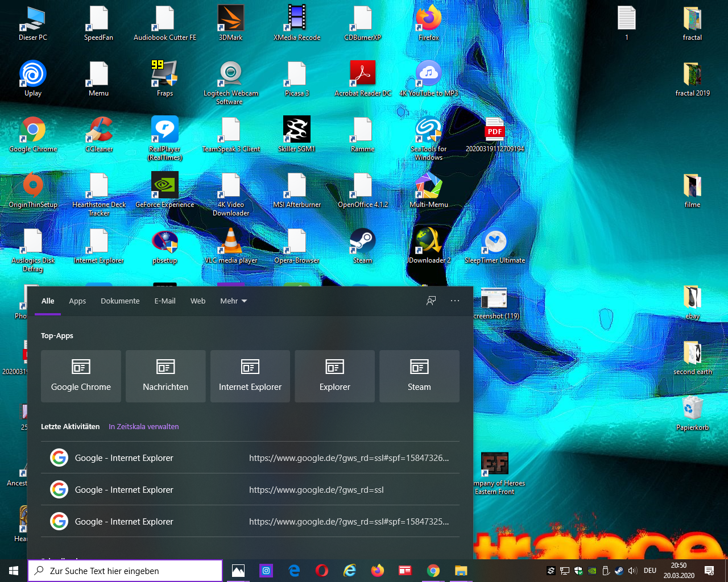Click the search box 'Zur Suche Text hier eingeben'
728x582 pixels.
pyautogui.click(x=125, y=571)
